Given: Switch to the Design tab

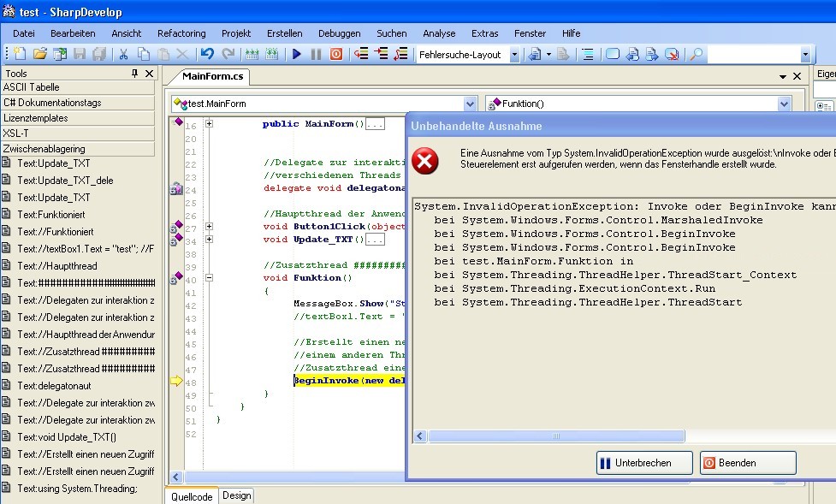Looking at the screenshot, I should [x=237, y=495].
